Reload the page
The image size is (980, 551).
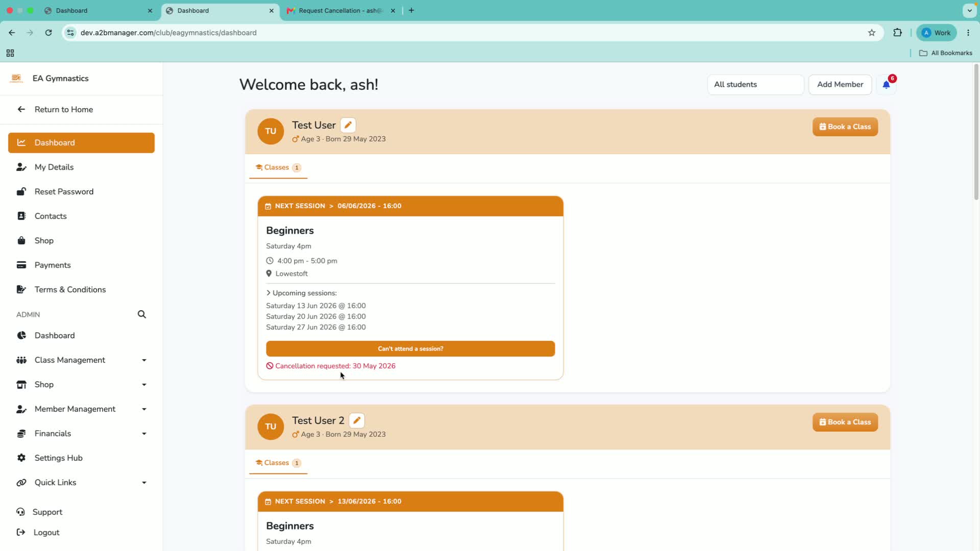click(48, 33)
